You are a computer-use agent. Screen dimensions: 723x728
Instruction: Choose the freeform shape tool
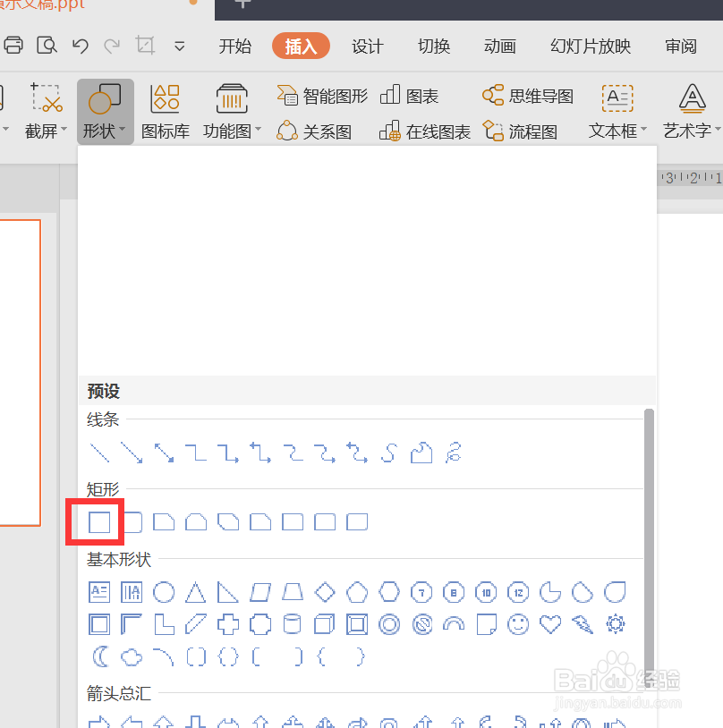coord(421,453)
